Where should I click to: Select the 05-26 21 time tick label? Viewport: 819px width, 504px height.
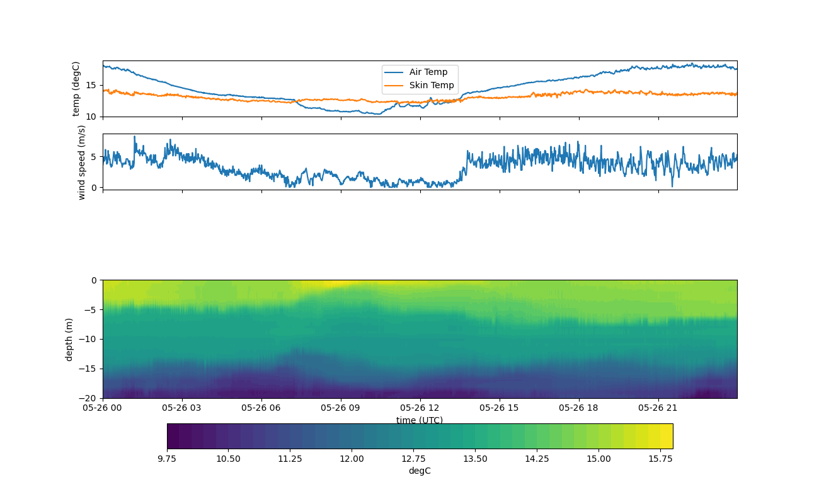pyautogui.click(x=658, y=408)
